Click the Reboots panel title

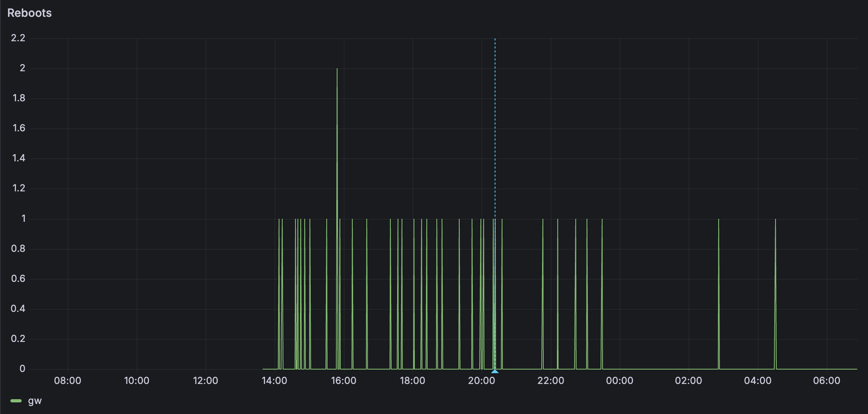(30, 13)
